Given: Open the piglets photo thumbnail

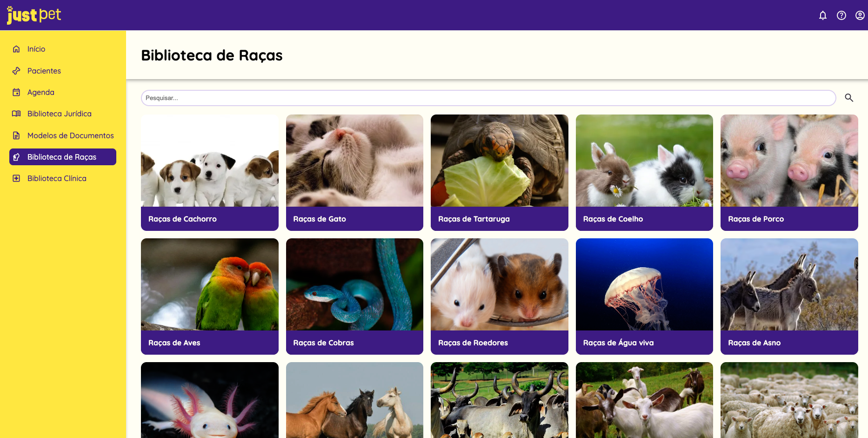Looking at the screenshot, I should click(x=789, y=161).
